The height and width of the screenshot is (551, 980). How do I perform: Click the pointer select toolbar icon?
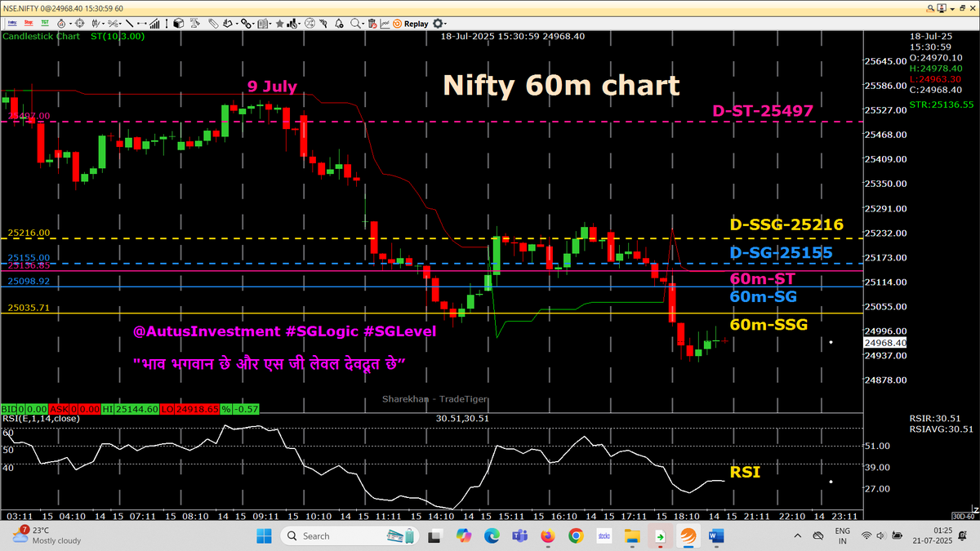(323, 24)
